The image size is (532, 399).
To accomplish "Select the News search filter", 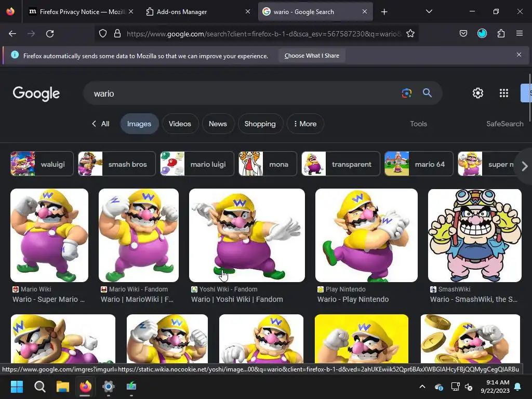I will click(218, 124).
